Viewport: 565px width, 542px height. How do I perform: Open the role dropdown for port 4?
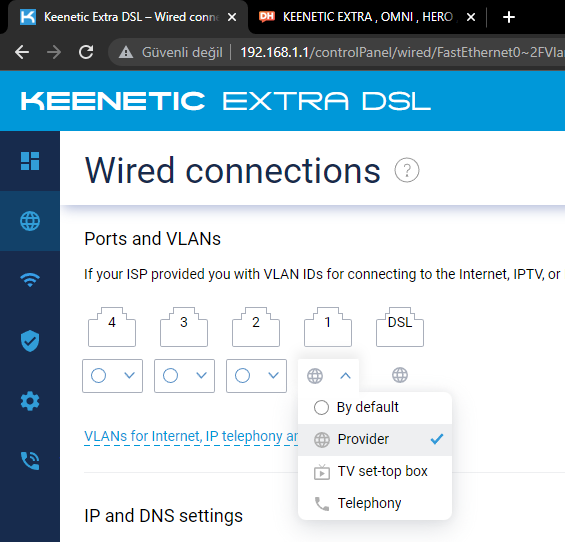tap(112, 376)
